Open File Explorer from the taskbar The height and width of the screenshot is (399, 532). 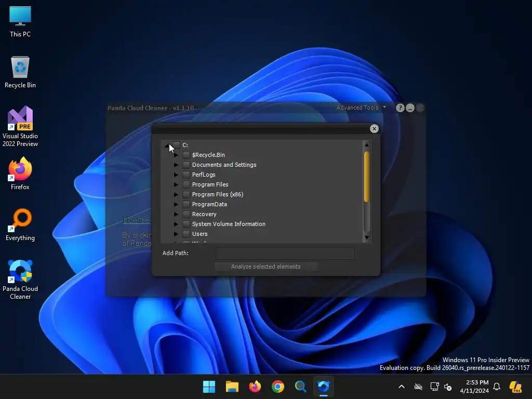tap(232, 387)
